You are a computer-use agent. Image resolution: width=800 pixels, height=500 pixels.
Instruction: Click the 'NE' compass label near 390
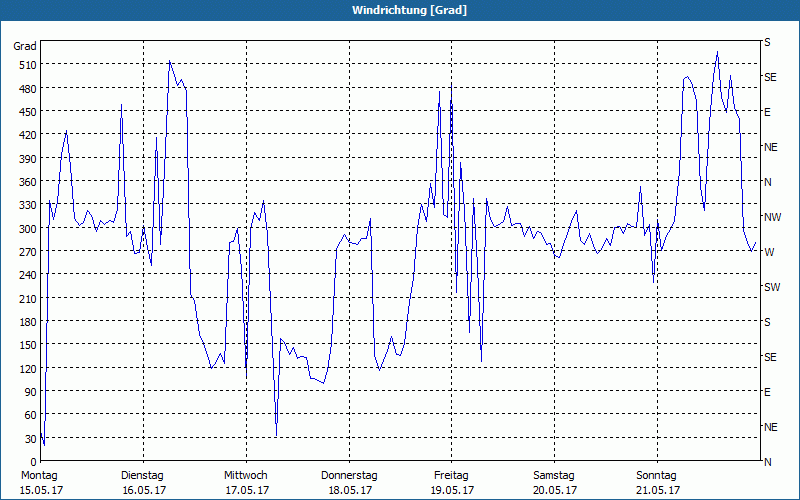(770, 147)
